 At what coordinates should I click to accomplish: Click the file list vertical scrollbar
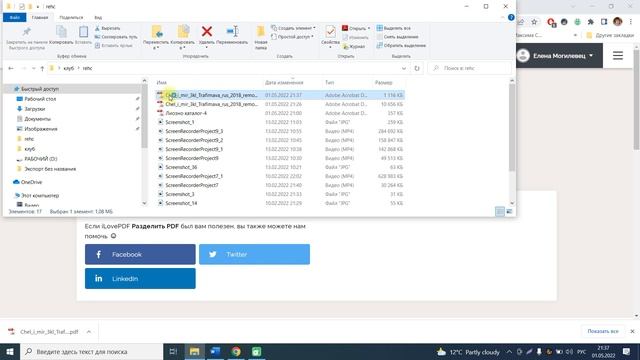pyautogui.click(x=512, y=127)
